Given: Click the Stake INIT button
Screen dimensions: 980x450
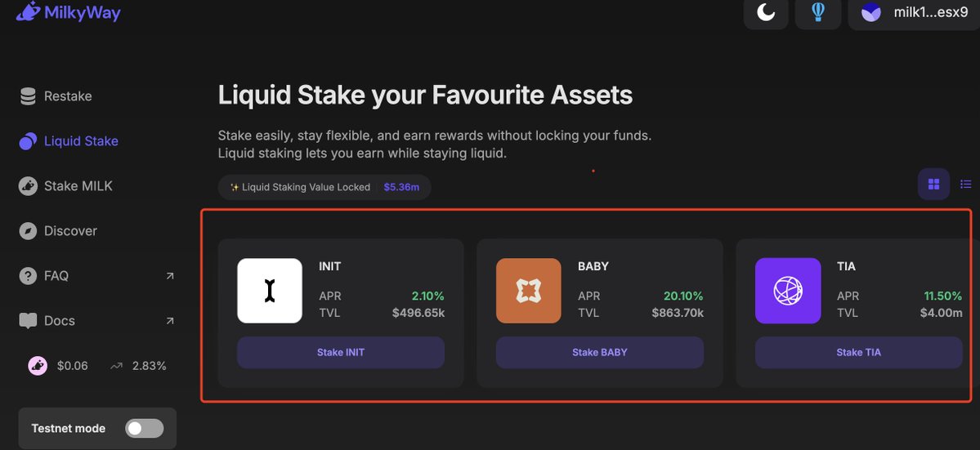Looking at the screenshot, I should pos(341,353).
